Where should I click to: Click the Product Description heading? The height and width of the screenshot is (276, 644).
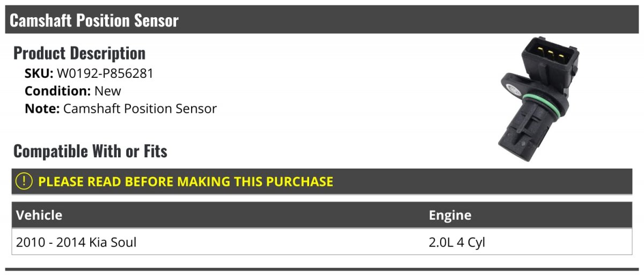click(x=79, y=53)
